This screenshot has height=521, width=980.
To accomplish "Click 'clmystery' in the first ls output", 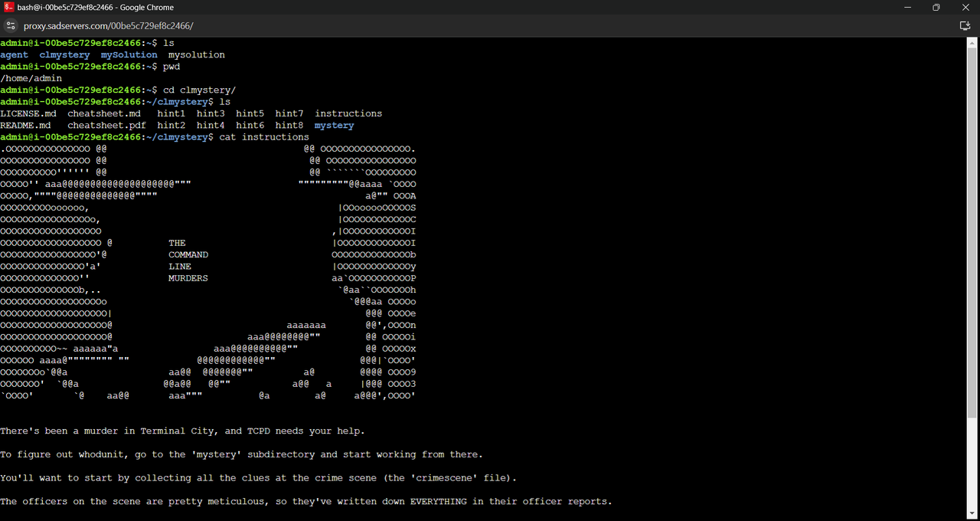I will [x=64, y=54].
